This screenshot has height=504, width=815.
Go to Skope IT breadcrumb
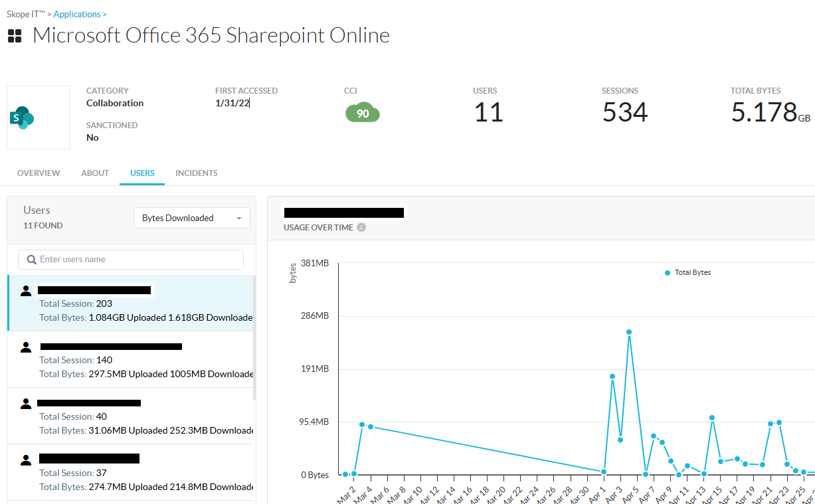point(25,14)
